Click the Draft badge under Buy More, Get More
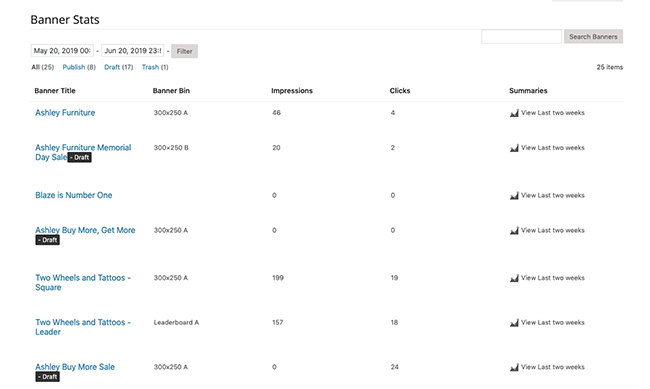Image resolution: width=650 pixels, height=389 pixels. (x=47, y=240)
